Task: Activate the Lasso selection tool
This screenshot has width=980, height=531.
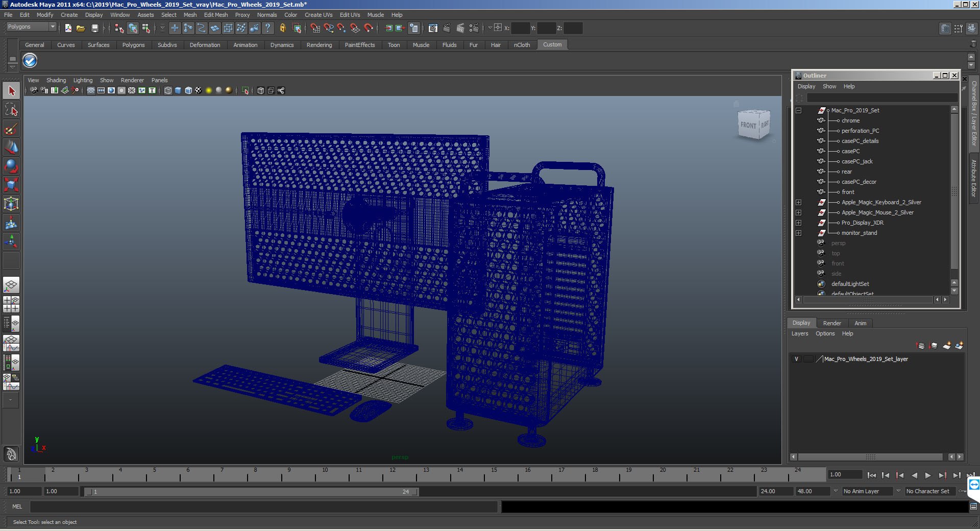Action: 11,110
